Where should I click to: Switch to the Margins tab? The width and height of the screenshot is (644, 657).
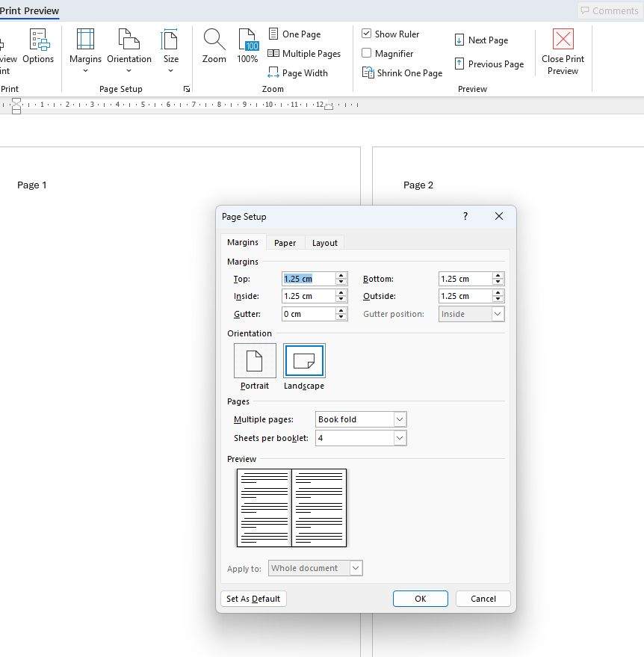tap(243, 242)
